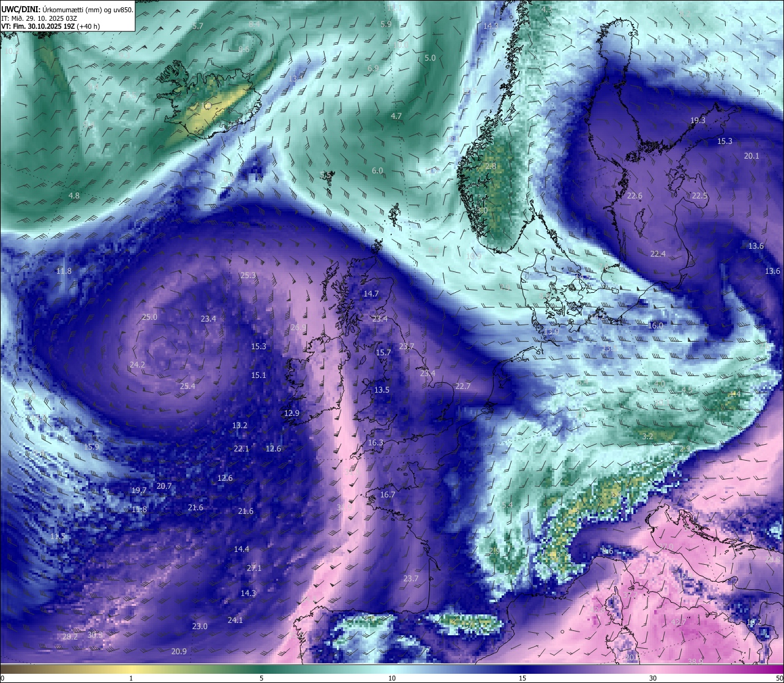Screen dimensions: 784x683
Task: Click the 4.8 value on the map
Action: (74, 196)
